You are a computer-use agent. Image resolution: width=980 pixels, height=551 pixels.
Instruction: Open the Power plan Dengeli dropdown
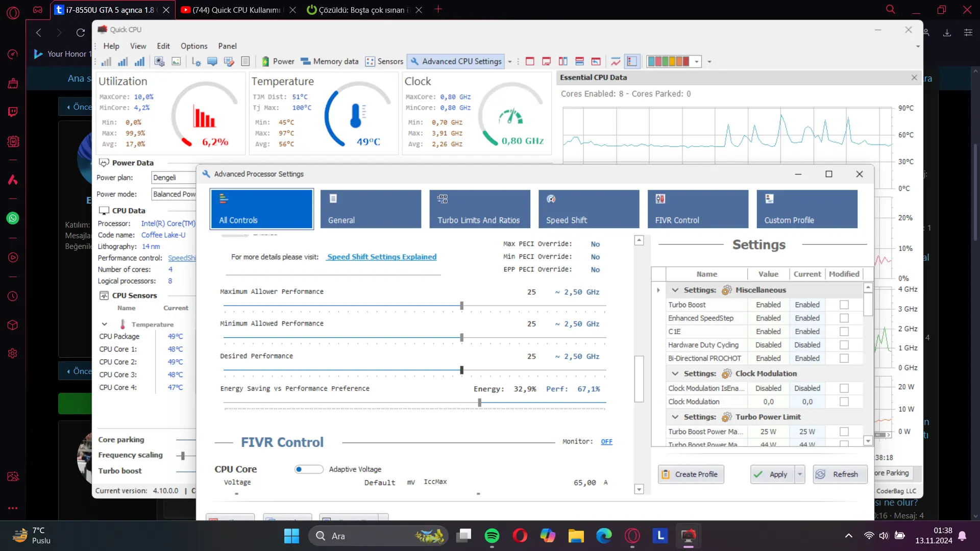coord(174,178)
